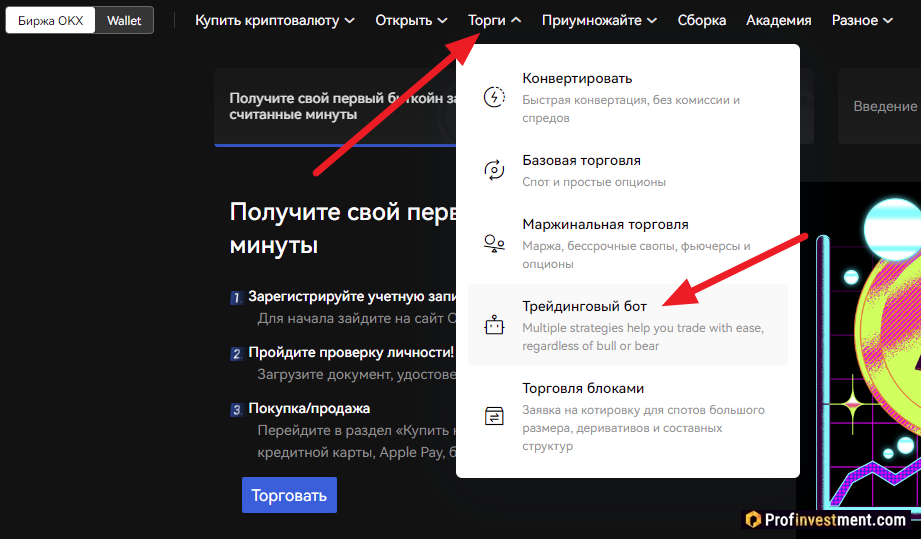
Task: Click the Trading bot robot icon
Action: tap(494, 325)
